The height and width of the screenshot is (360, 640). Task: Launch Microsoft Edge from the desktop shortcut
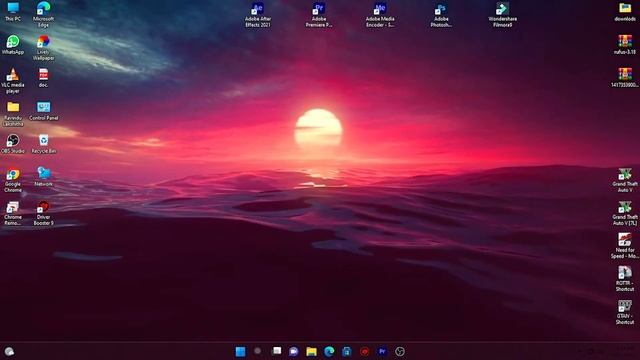pos(43,14)
